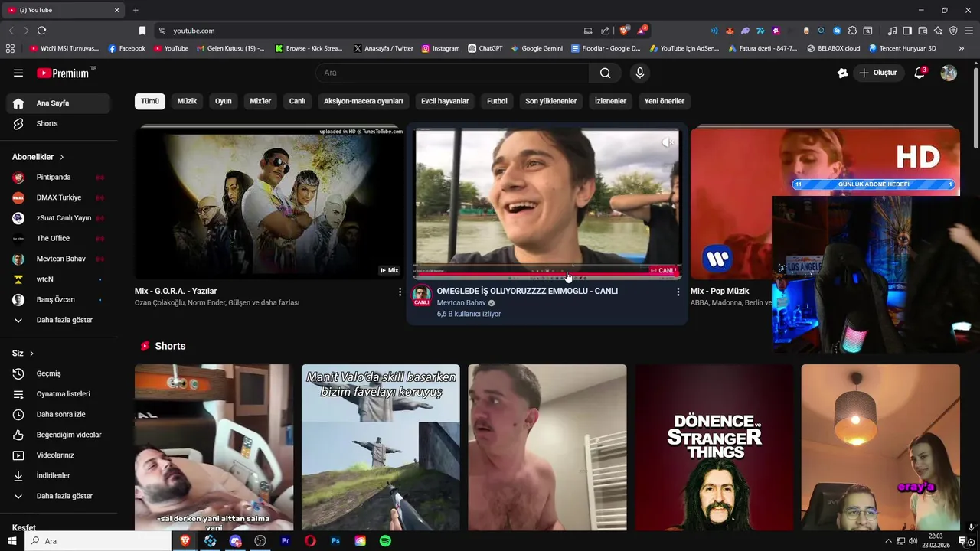Click the vertical page scrollbar
The height and width of the screenshot is (551, 980).
click(975, 107)
